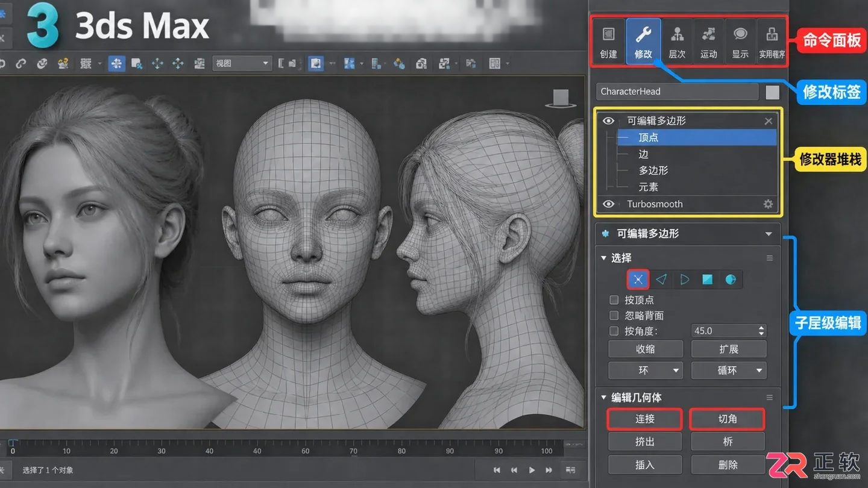The image size is (868, 488).
Task: Click the CharacterHead object name field
Action: click(x=678, y=92)
